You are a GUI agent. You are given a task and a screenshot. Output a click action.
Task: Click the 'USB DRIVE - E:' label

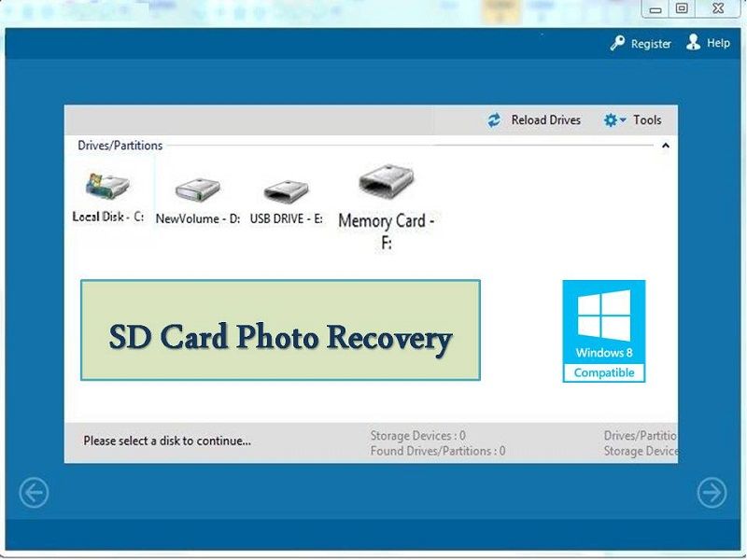click(287, 219)
